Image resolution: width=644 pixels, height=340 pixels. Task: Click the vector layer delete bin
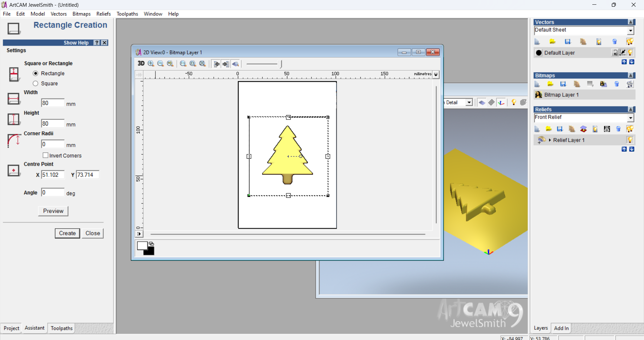pos(614,42)
